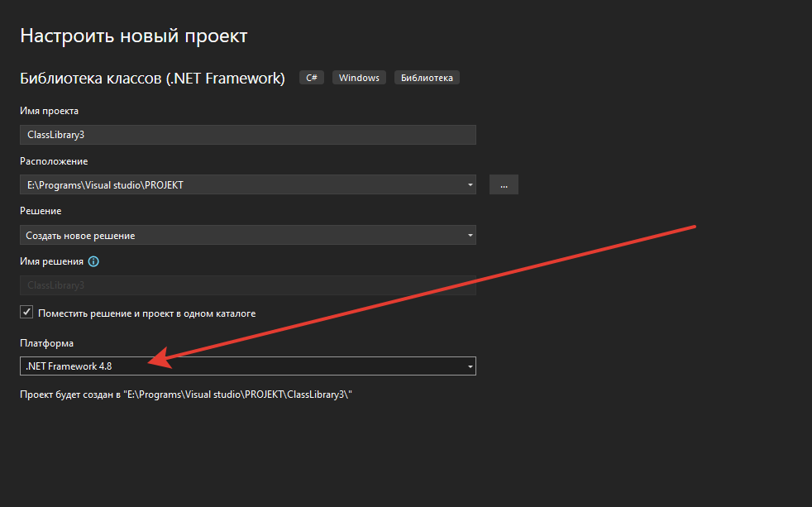Click the info icon beside Имя решения

coord(93,261)
